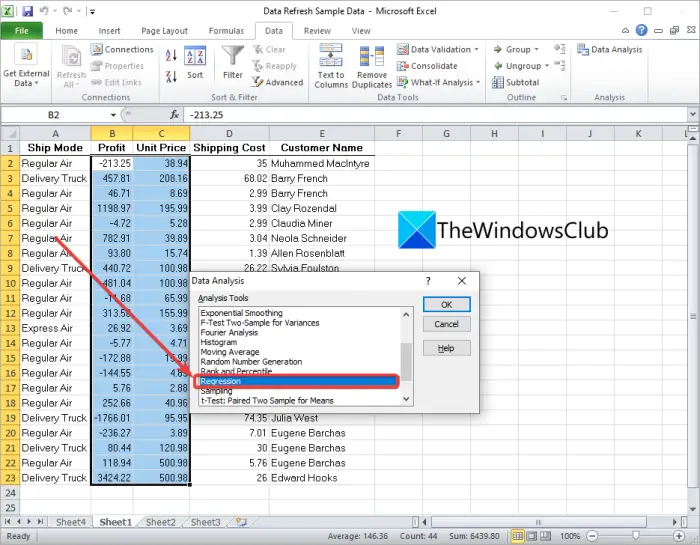Switch to Page Layout view in status bar
The height and width of the screenshot is (545, 700).
531,536
